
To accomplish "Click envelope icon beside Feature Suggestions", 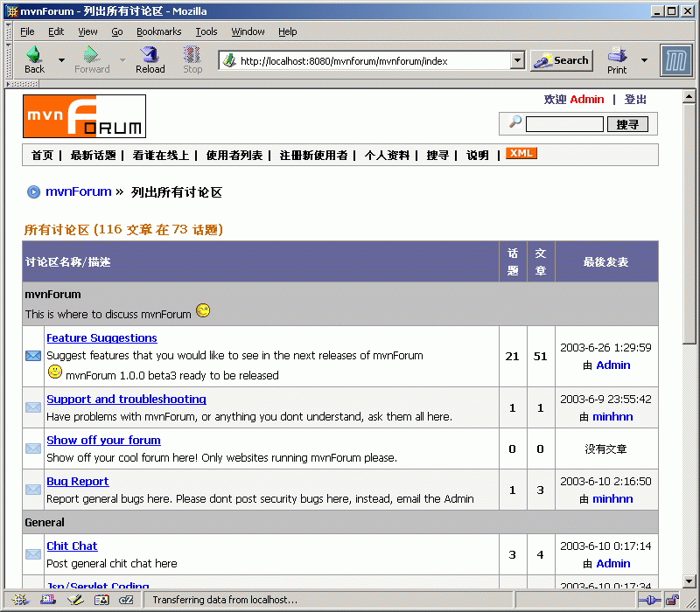I will tap(33, 356).
